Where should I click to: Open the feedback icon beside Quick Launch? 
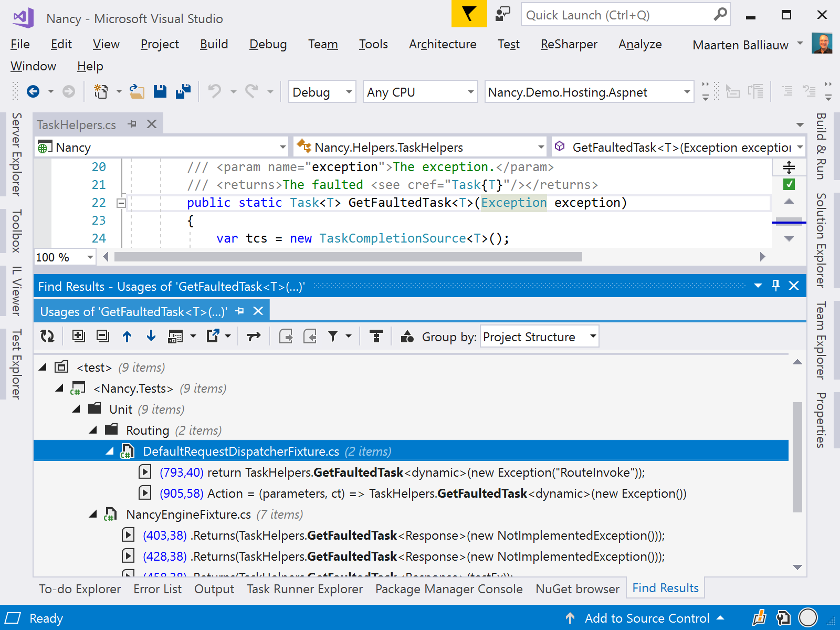point(502,14)
